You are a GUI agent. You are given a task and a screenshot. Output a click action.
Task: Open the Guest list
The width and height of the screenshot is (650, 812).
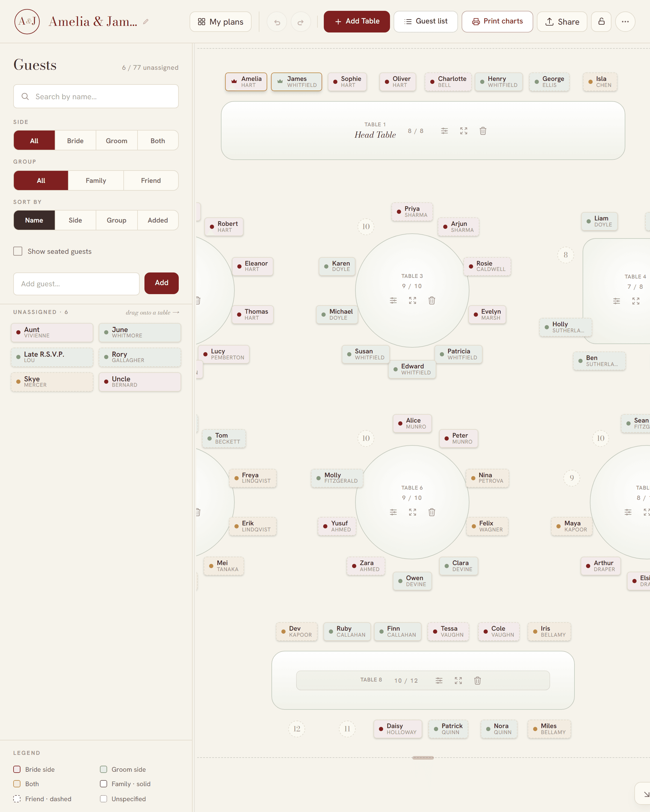tap(426, 21)
